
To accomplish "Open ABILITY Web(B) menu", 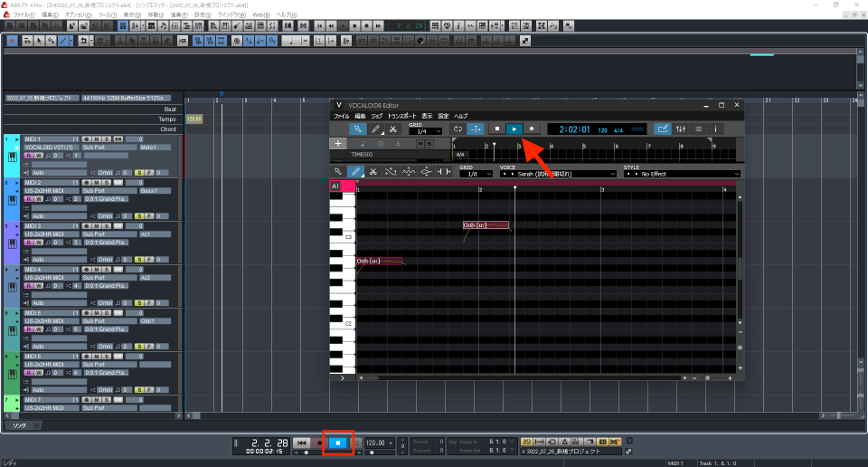I will click(261, 15).
